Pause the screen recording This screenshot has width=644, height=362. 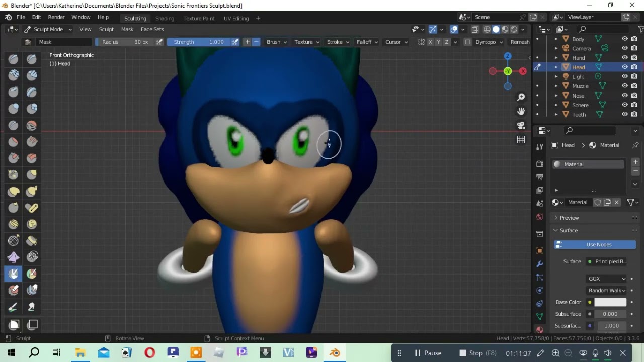428,353
